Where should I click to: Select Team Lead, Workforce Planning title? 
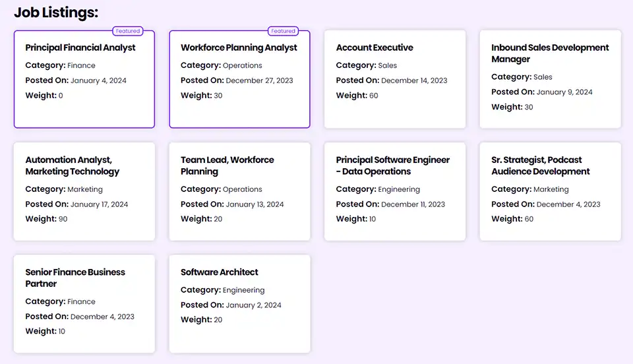pos(227,166)
